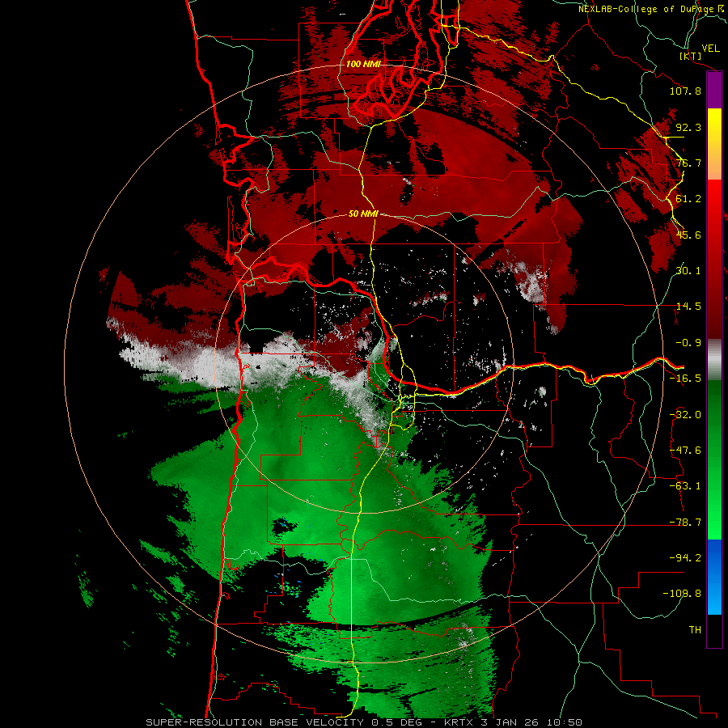
Task: Click the -32.0 velocity scale value
Action: click(x=685, y=415)
